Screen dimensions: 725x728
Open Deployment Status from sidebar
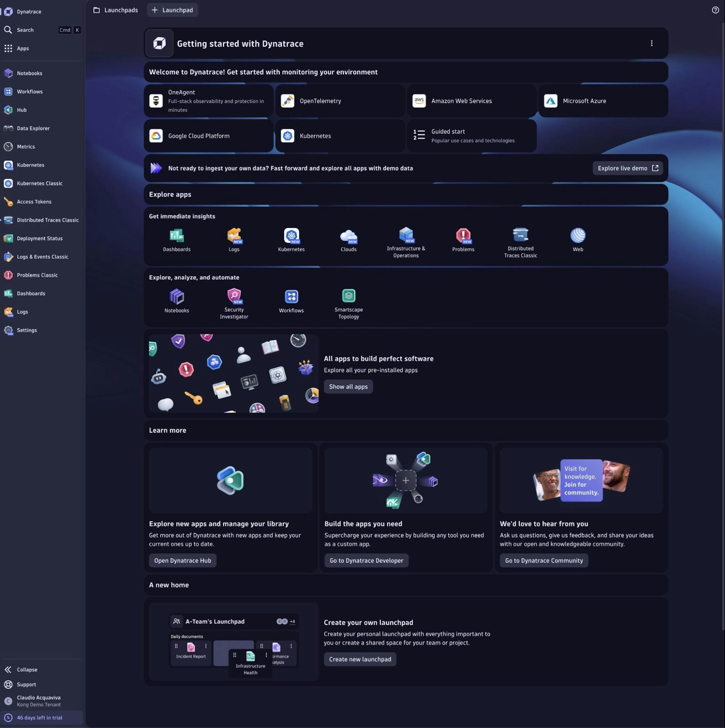[x=40, y=238]
